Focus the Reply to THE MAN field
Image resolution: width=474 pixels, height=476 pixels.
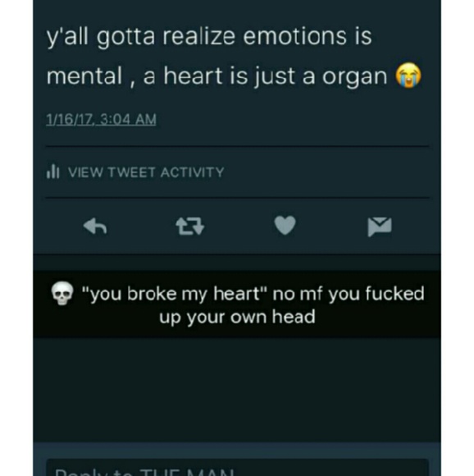click(x=237, y=468)
